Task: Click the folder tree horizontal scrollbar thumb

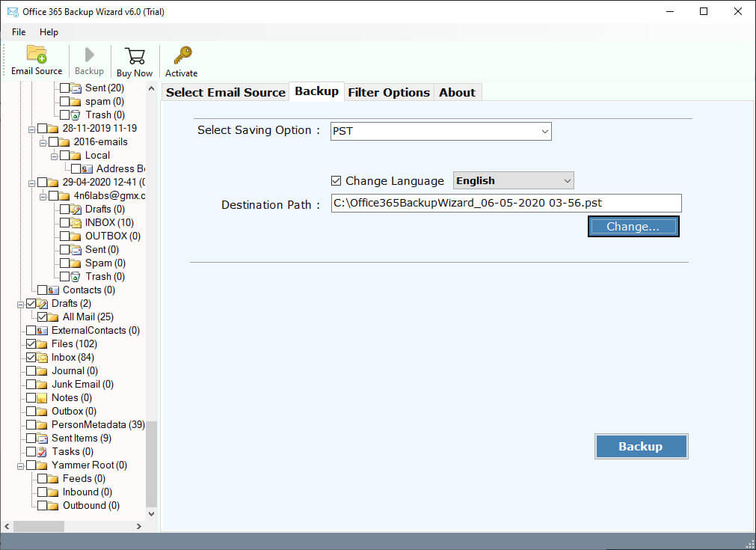Action: (x=39, y=526)
